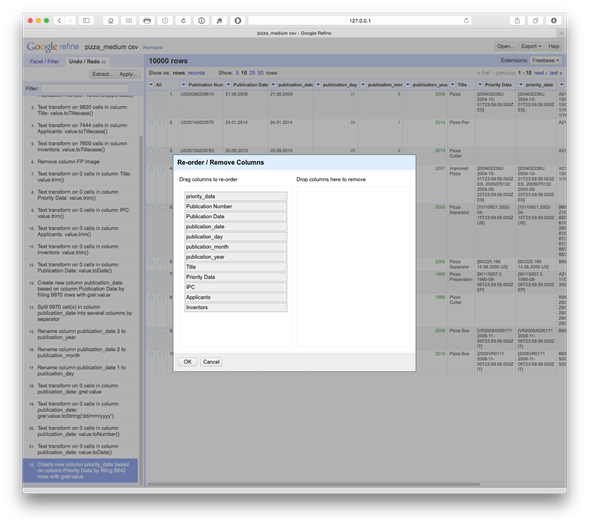
Task: Switch to the Facet / Filter tab
Action: pyautogui.click(x=44, y=61)
